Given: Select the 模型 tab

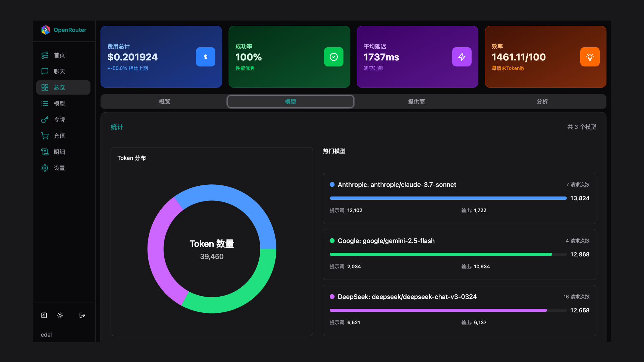Looking at the screenshot, I should click(290, 102).
